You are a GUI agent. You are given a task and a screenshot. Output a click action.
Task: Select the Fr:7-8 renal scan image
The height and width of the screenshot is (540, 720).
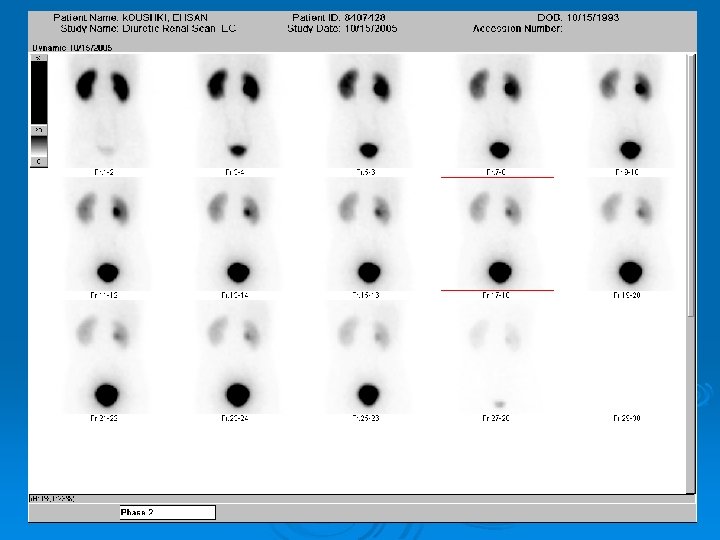(497, 110)
